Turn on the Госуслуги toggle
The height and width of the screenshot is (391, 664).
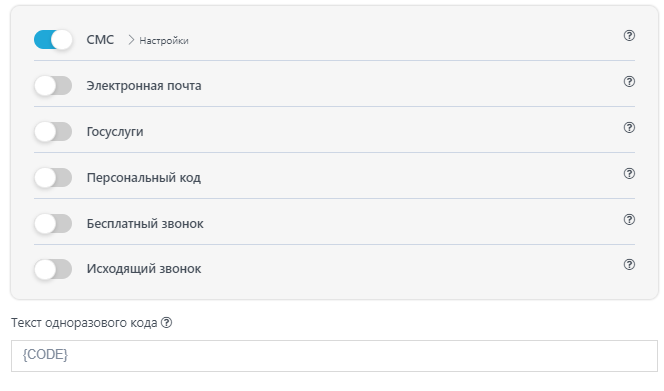[53, 132]
